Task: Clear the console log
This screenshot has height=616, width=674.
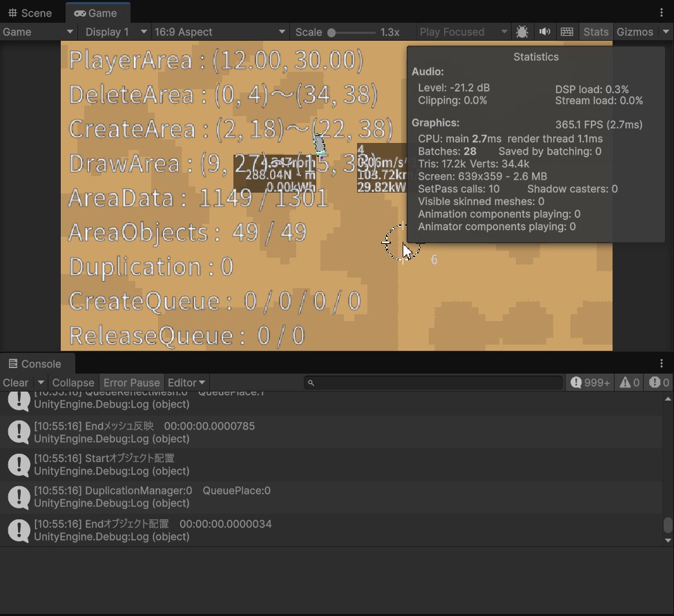Action: pos(16,383)
